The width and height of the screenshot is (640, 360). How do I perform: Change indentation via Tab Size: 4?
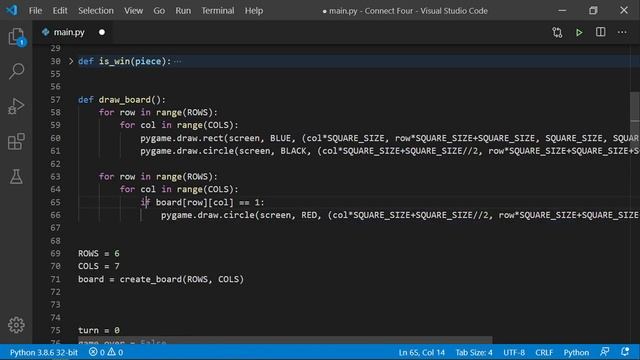tap(474, 352)
